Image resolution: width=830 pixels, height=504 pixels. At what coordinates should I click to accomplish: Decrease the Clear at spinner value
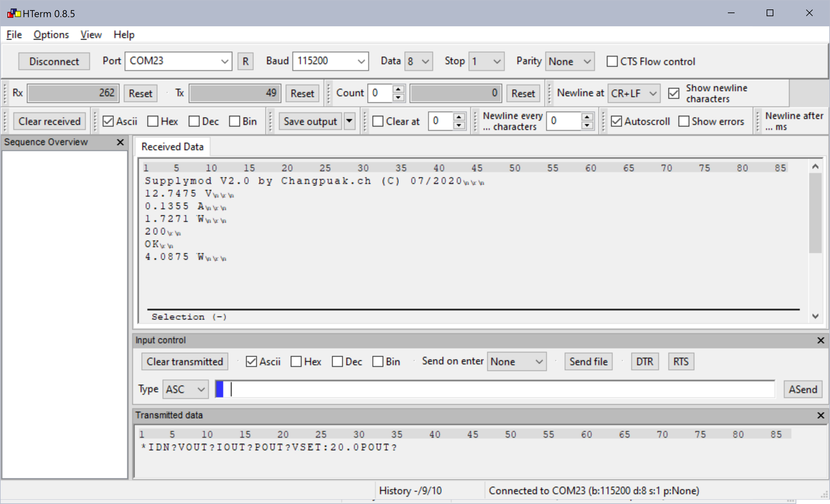[x=459, y=125]
